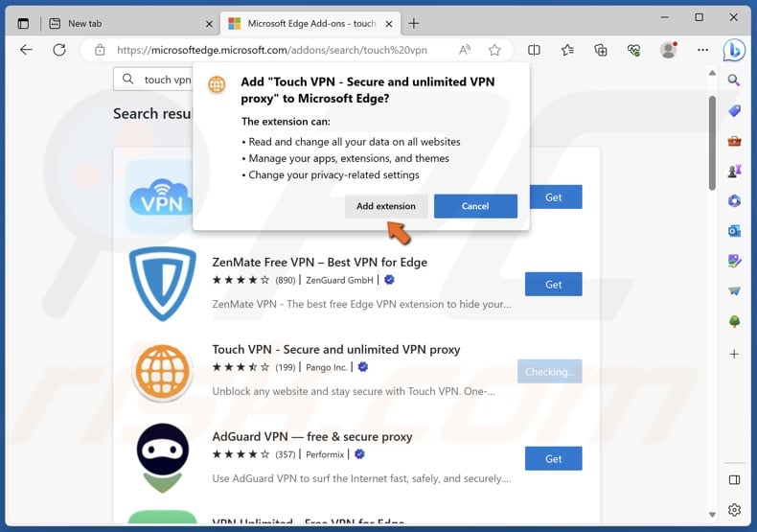Click the page scrollbar down arrow
The width and height of the screenshot is (757, 532).
pos(712,515)
